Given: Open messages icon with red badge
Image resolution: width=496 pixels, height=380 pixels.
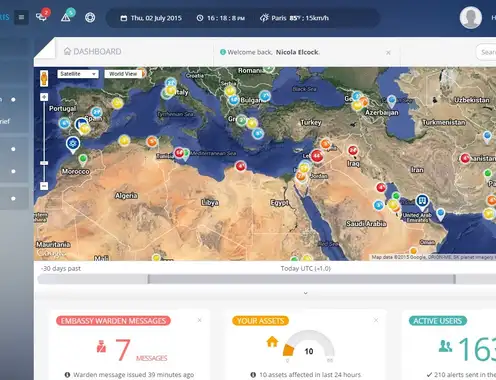Looking at the screenshot, I should [x=42, y=16].
